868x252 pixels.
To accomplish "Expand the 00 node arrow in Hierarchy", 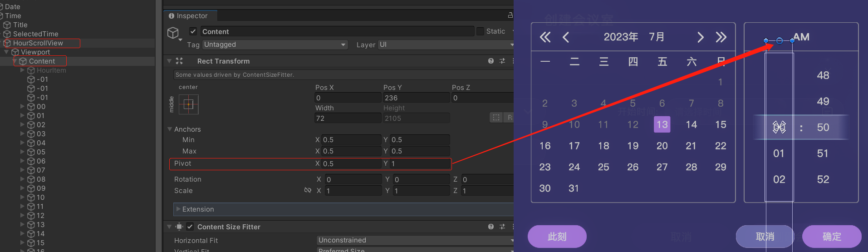I will tap(22, 107).
